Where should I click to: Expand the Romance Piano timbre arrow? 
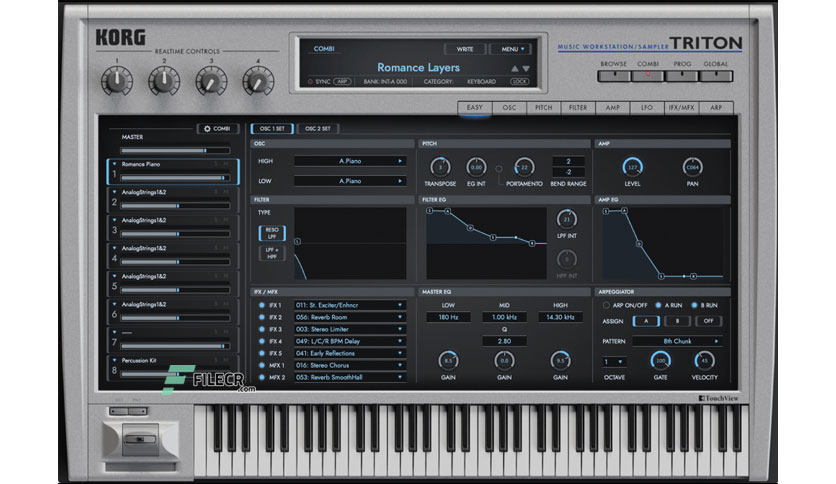114,164
